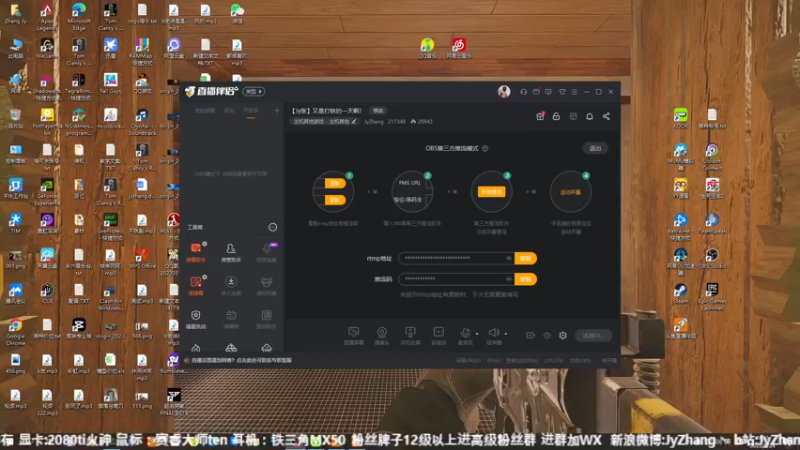Click the edit title button beside stream title
Screen dimensions: 800x450
coord(378,111)
